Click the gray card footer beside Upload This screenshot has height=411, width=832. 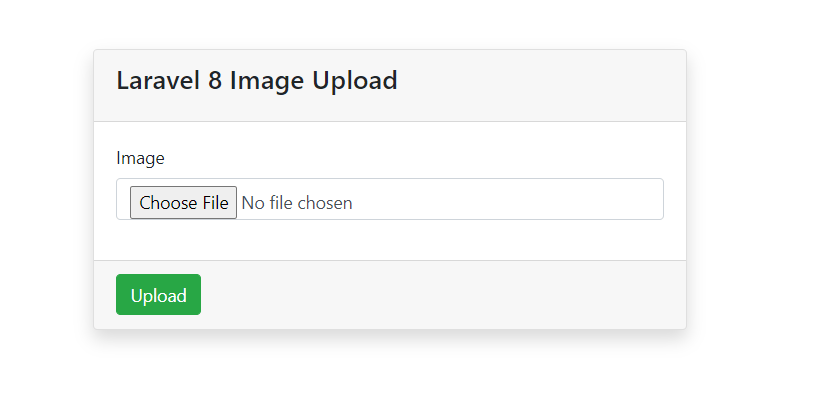point(440,294)
